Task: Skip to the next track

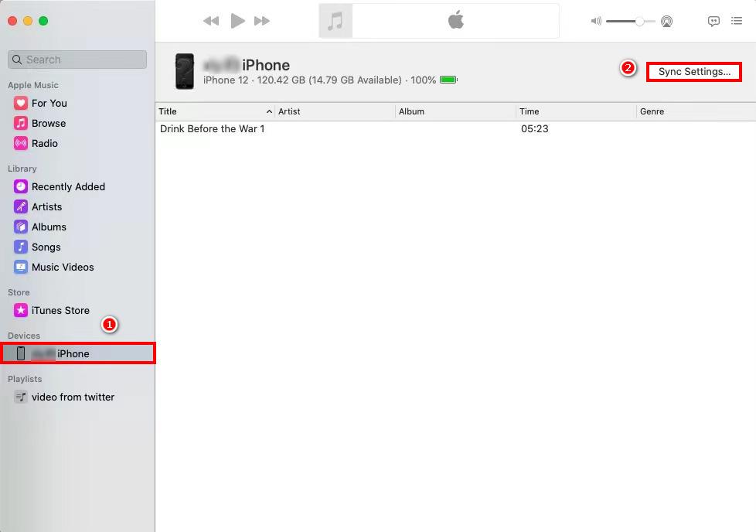Action: click(262, 21)
